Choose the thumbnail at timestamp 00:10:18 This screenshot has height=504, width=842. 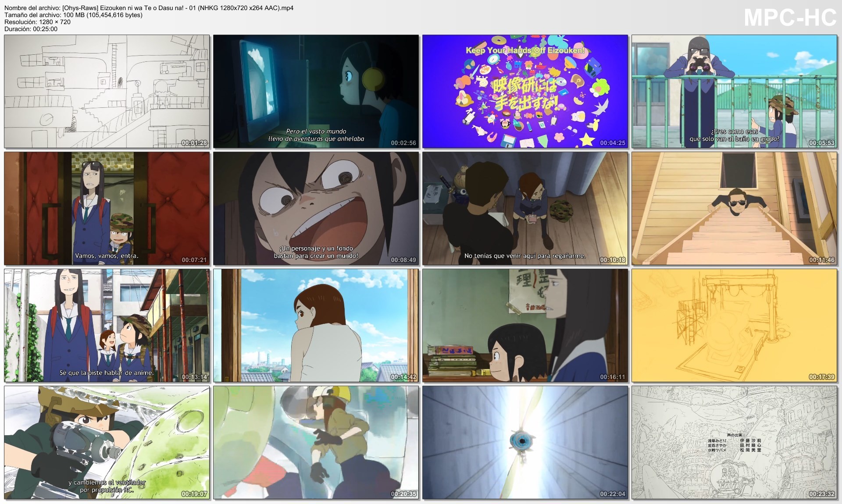(x=525, y=208)
